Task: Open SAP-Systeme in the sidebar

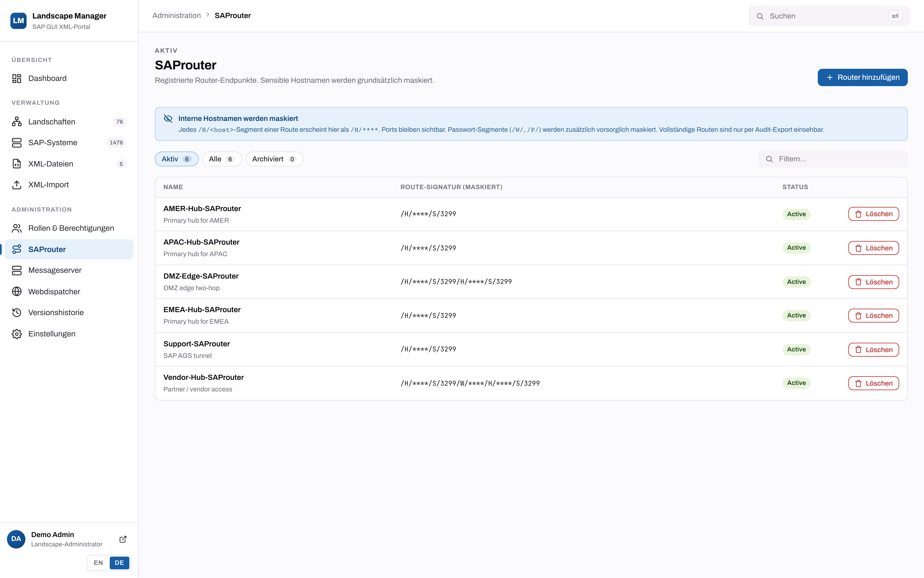Action: [69, 143]
